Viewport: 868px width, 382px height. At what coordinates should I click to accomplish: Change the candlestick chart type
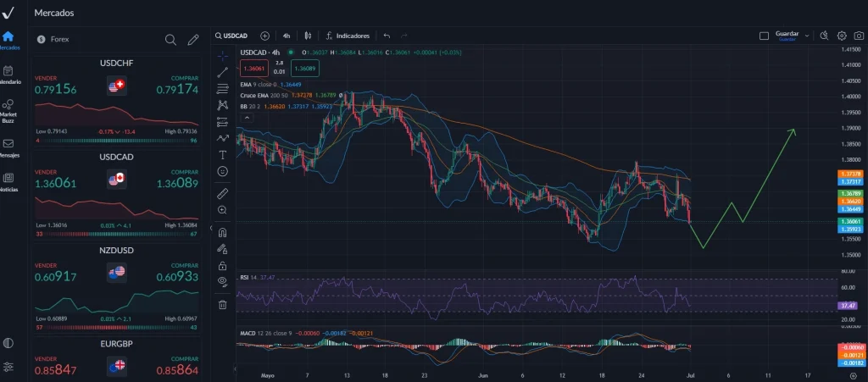(308, 36)
